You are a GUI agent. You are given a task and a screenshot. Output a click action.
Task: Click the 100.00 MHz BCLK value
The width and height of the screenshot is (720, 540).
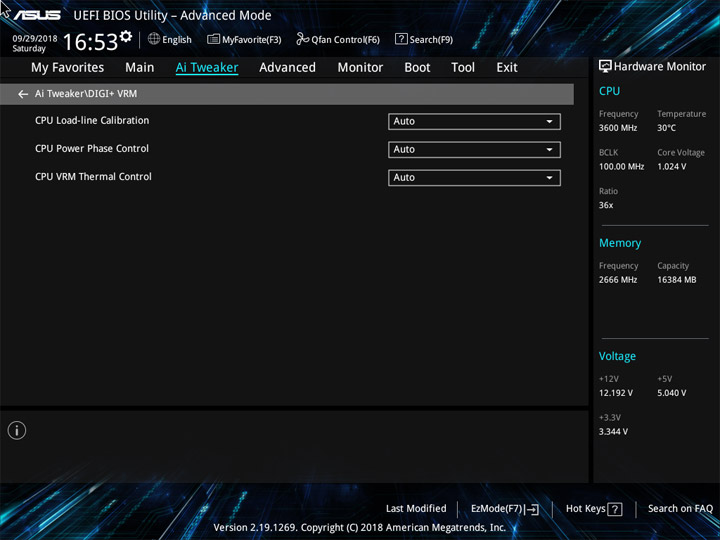[x=621, y=167]
